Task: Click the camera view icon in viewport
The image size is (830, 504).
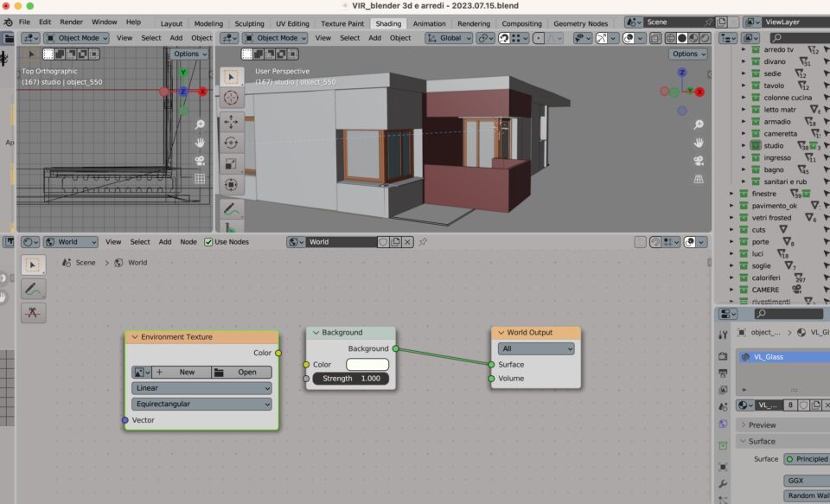Action: 699,161
